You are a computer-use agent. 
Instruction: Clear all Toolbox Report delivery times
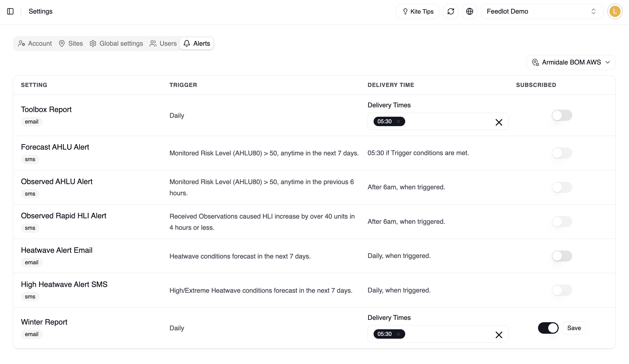coord(499,122)
